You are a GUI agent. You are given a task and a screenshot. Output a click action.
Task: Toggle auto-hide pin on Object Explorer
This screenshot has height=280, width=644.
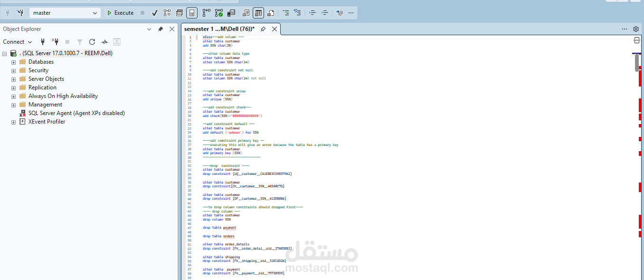(161, 29)
